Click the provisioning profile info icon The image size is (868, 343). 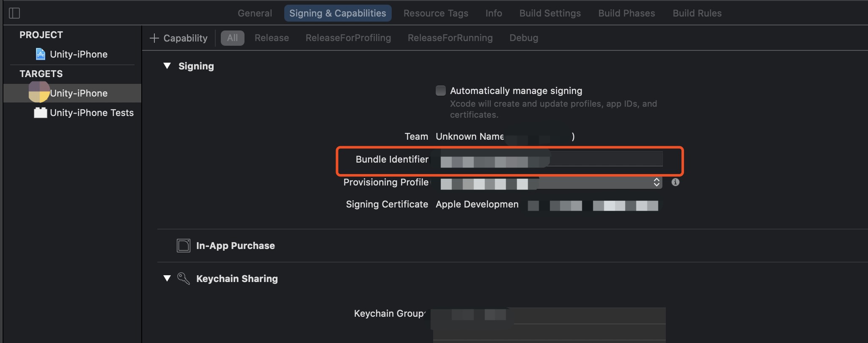[676, 182]
